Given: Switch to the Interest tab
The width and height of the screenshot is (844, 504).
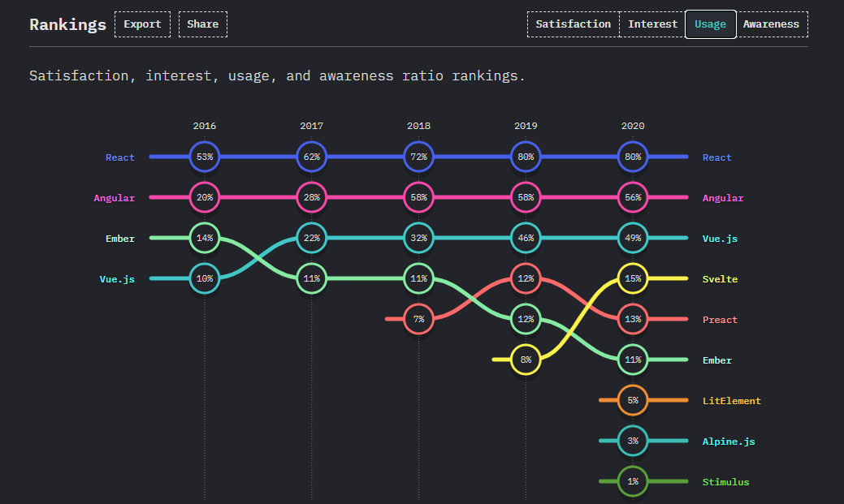Looking at the screenshot, I should coord(652,24).
